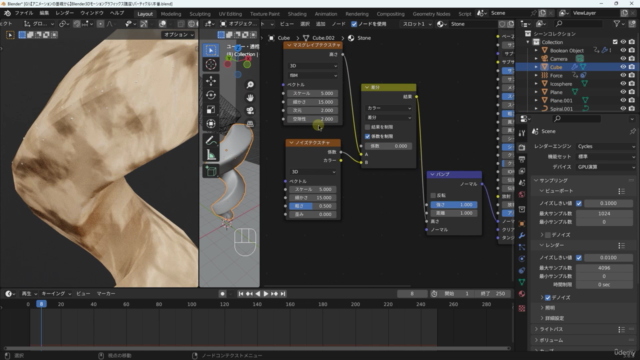Viewport: 640px width, 360px height.
Task: Click the viewport pan hand icon
Action: [x=250, y=98]
